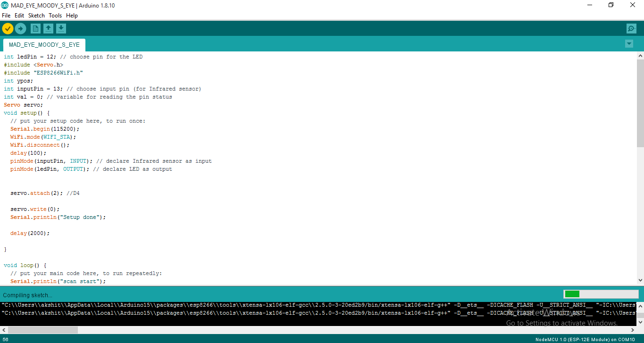
Task: Open the Edit menu
Action: pyautogui.click(x=19, y=16)
